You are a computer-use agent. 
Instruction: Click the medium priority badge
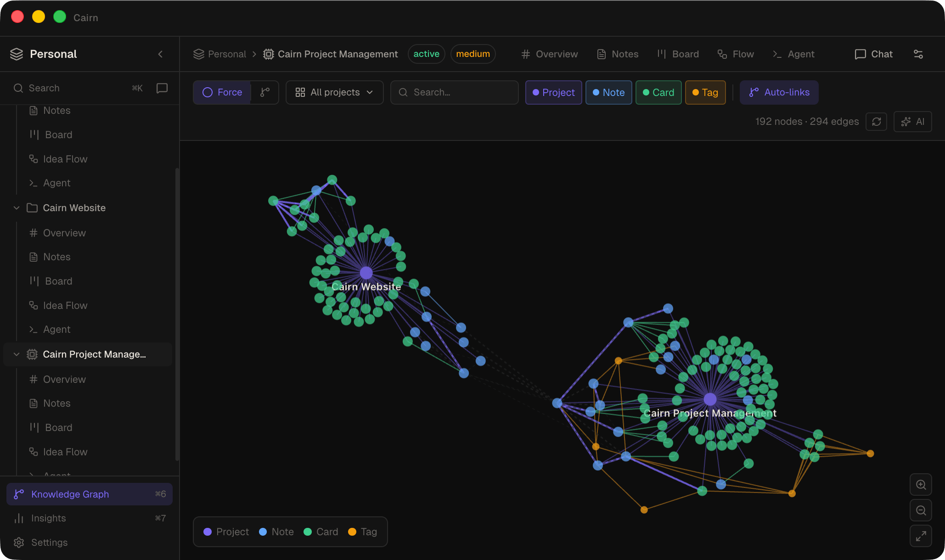[x=473, y=54]
